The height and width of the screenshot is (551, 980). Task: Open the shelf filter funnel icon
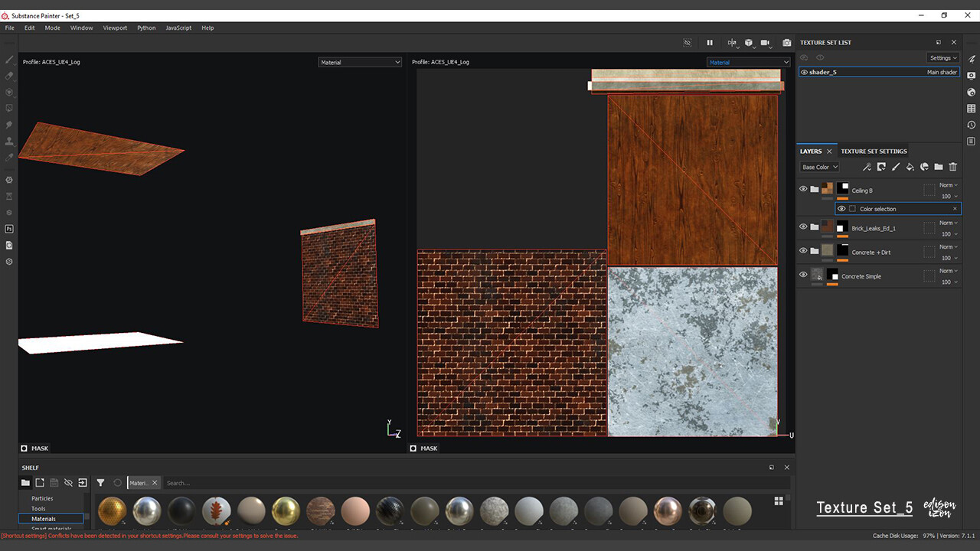click(x=100, y=483)
